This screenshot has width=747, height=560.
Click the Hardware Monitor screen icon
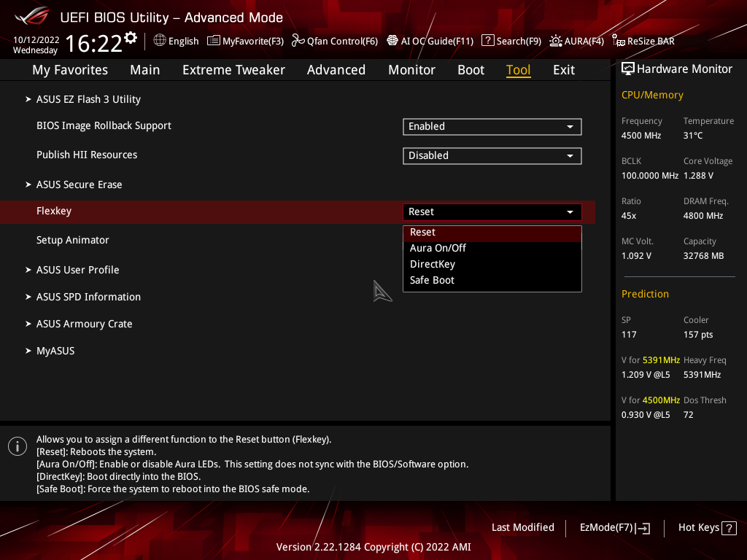pyautogui.click(x=628, y=69)
